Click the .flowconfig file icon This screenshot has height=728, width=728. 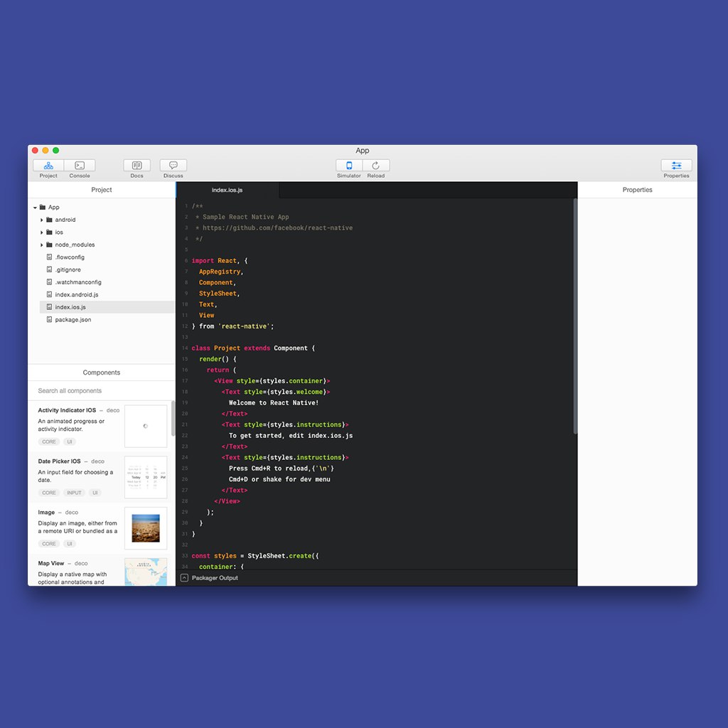click(x=49, y=257)
